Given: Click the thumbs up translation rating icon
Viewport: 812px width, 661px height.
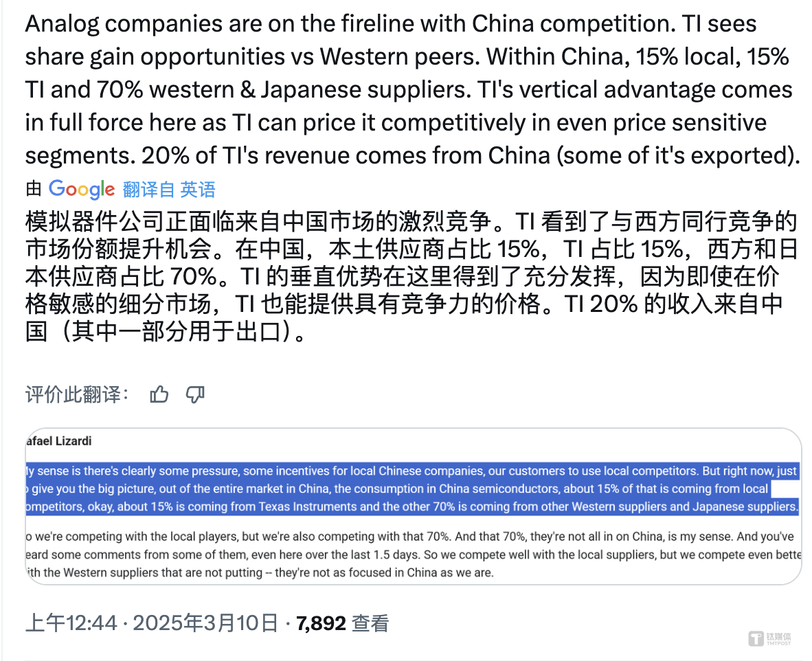Looking at the screenshot, I should [x=159, y=394].
